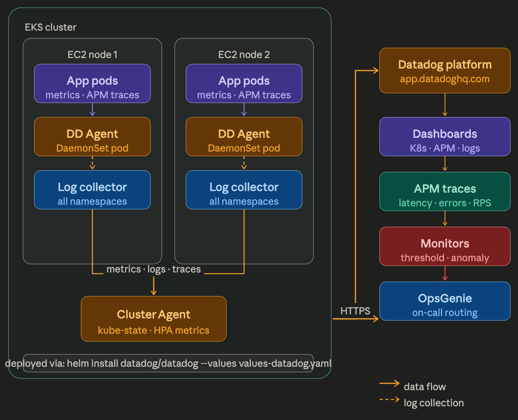
Task: Click the 'data flow' legend label
Action: [x=425, y=387]
